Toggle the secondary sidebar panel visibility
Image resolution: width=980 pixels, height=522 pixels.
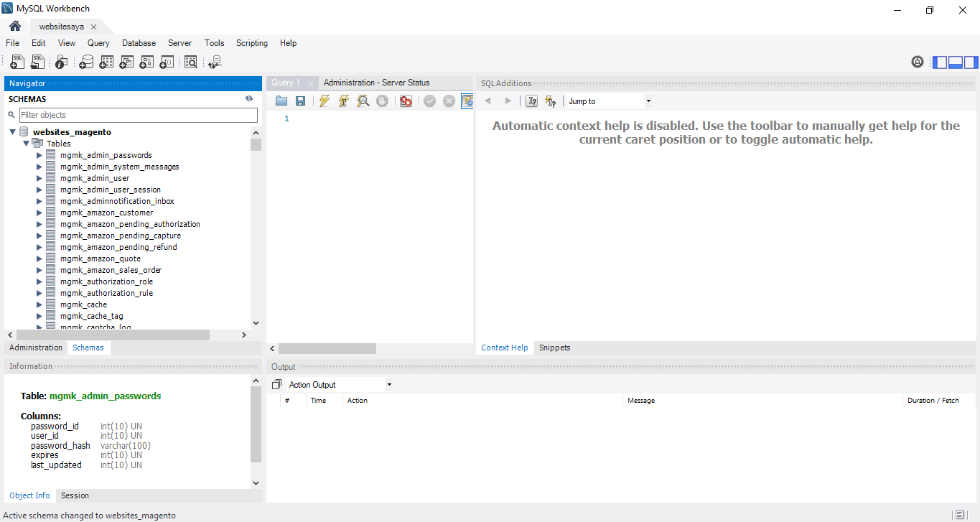coord(971,62)
